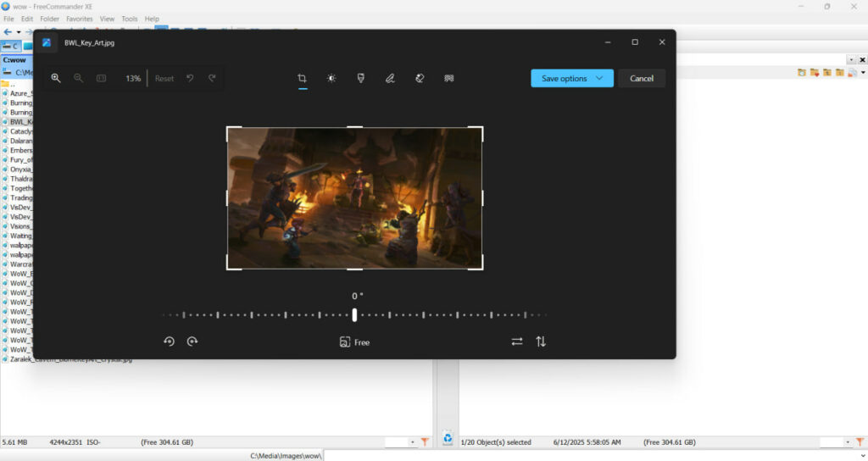Screen dimensions: 868x461
Task: Click the fourth folder icon in right panel toolbar
Action: (x=840, y=73)
